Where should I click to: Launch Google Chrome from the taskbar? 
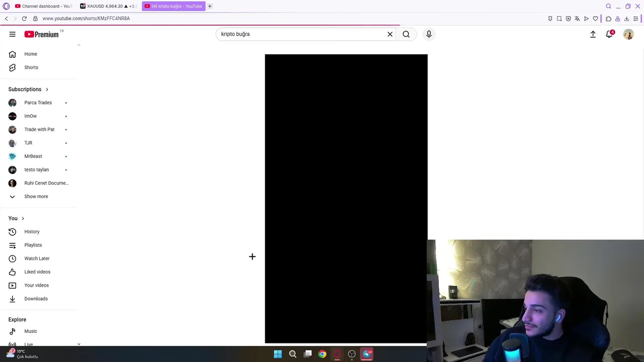pos(322,354)
